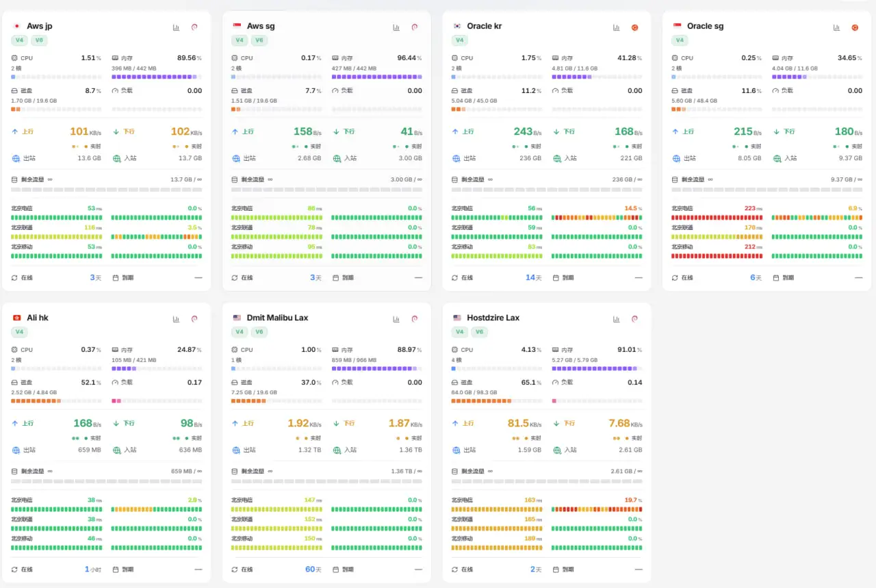The image size is (876, 588).
Task: Click the 磁盘 disk icon on Ali hk card
Action: pos(15,383)
